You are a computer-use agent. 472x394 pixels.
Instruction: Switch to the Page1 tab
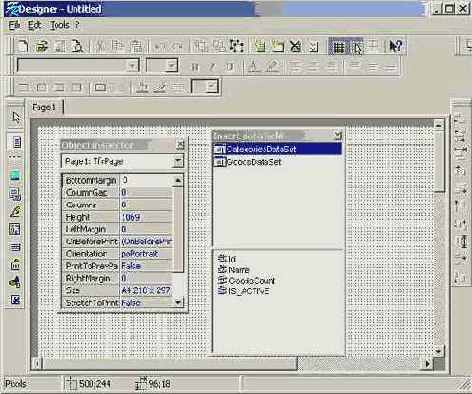point(44,107)
